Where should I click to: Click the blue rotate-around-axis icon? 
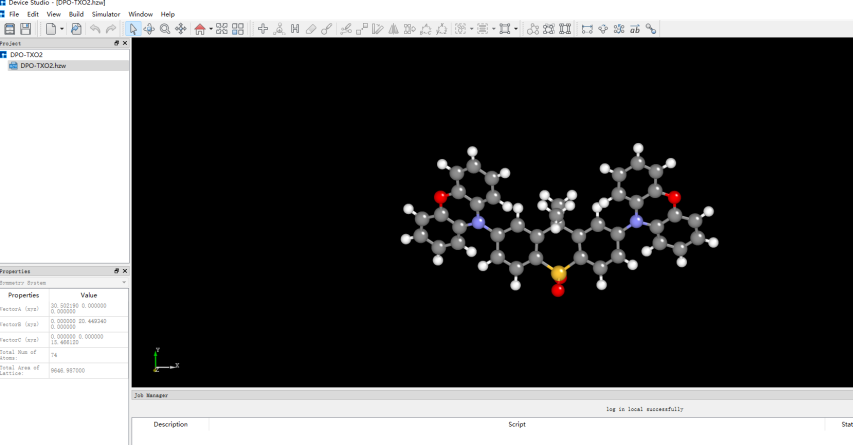[x=603, y=29]
